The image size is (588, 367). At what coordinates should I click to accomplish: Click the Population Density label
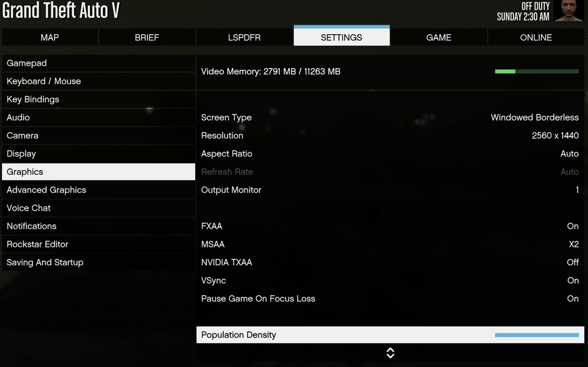[239, 335]
